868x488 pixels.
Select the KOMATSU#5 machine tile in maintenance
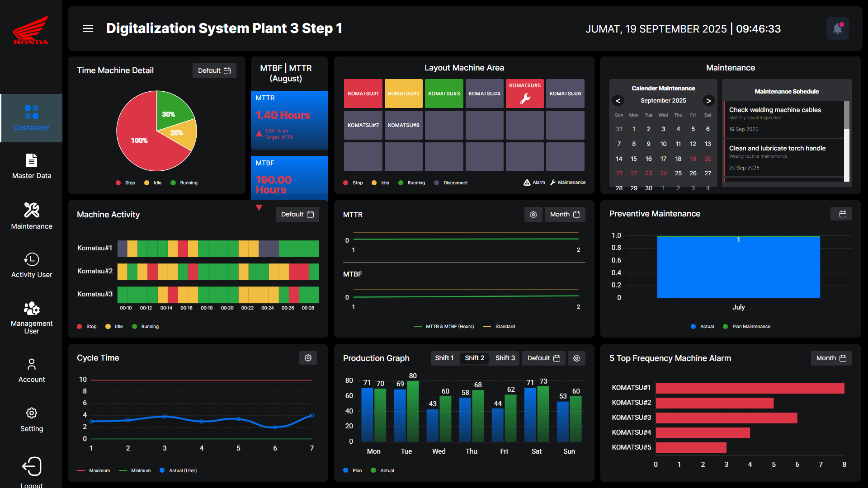(524, 94)
